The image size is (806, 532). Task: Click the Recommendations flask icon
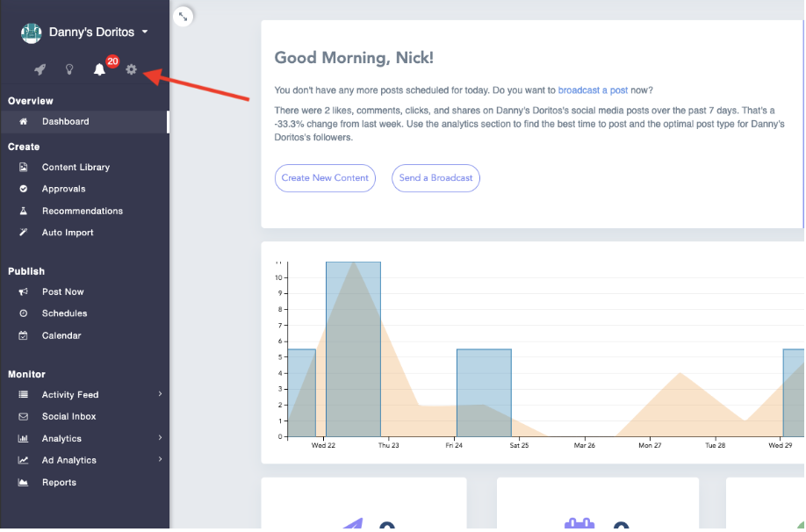click(x=24, y=211)
